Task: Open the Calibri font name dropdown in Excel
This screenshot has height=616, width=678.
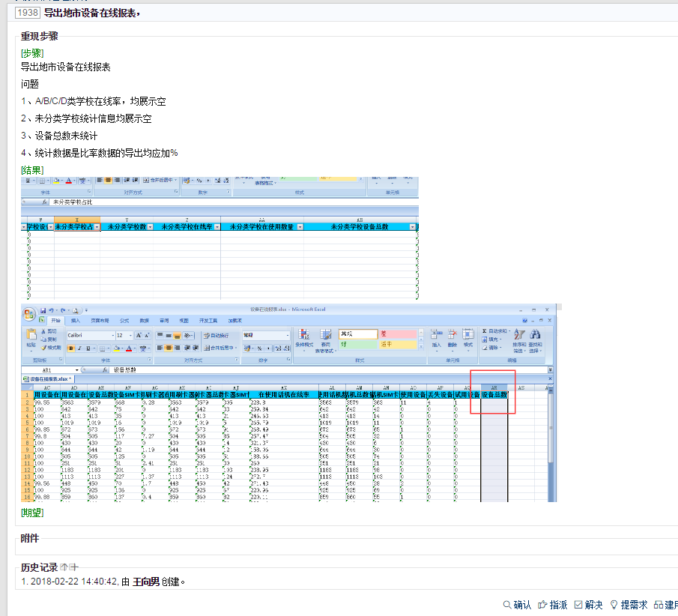Action: 113,335
